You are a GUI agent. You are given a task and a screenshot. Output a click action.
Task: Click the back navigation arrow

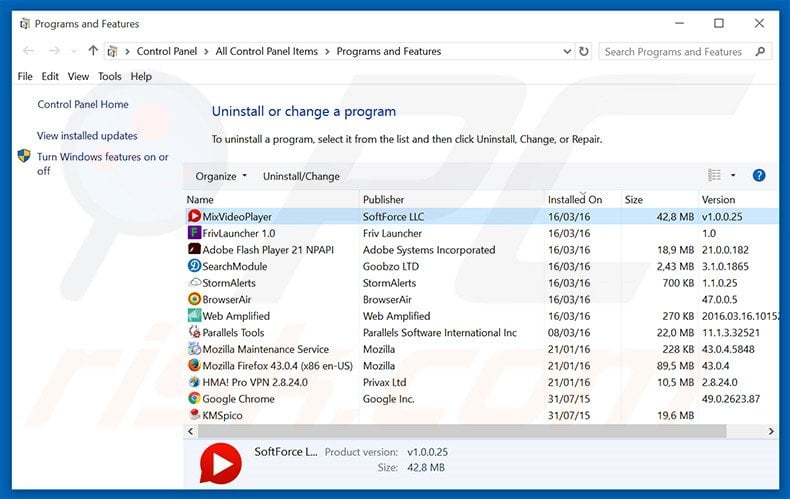click(x=29, y=51)
